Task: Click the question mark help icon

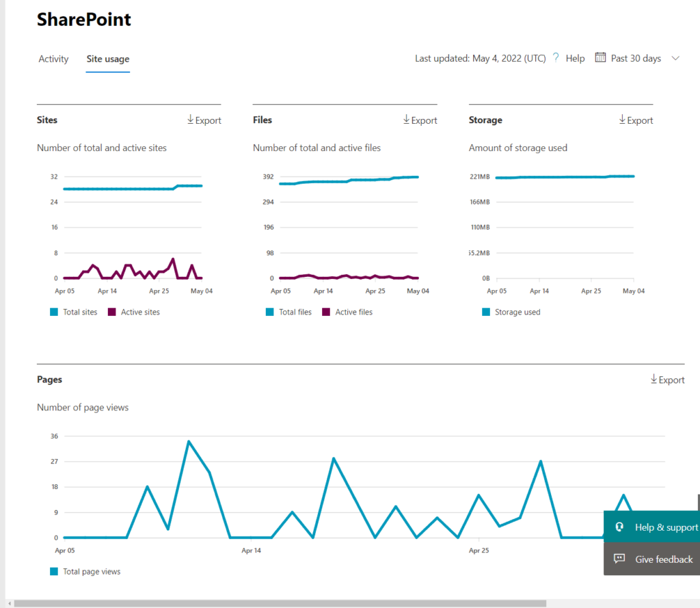Action: tap(555, 57)
